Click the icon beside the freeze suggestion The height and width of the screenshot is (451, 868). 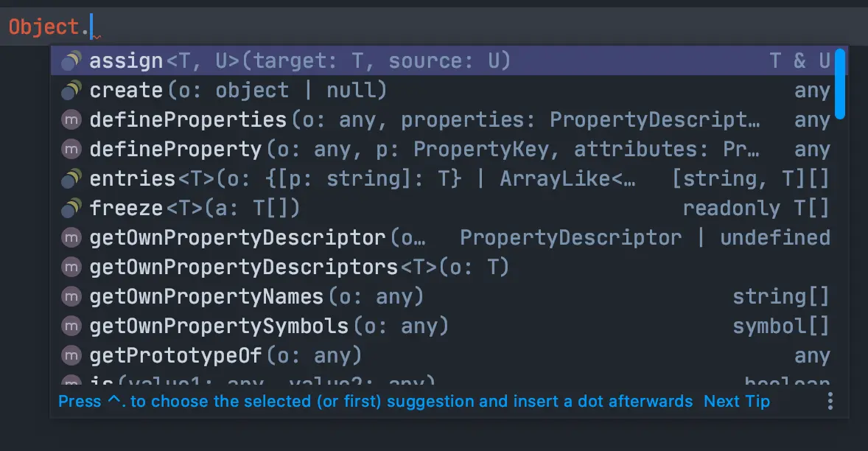point(71,209)
